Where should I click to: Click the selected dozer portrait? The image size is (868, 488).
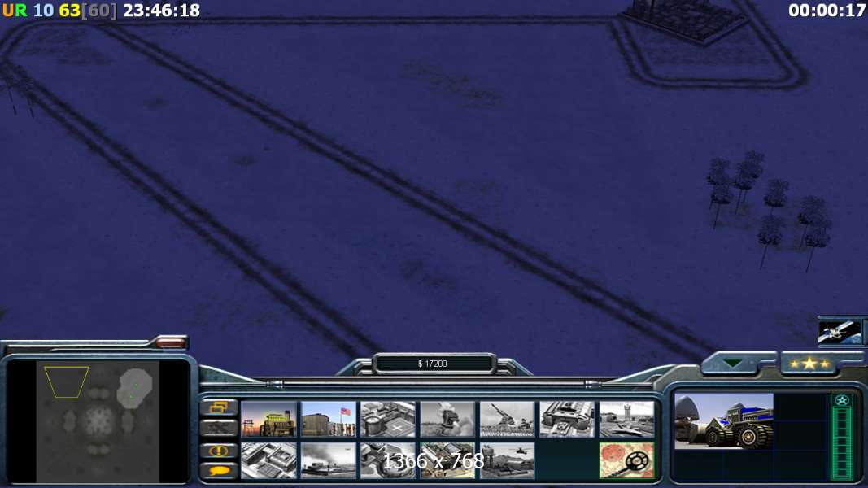coord(724,421)
